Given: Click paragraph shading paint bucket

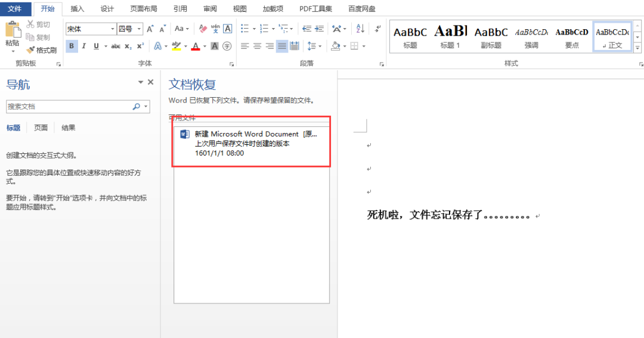Looking at the screenshot, I should (x=336, y=46).
